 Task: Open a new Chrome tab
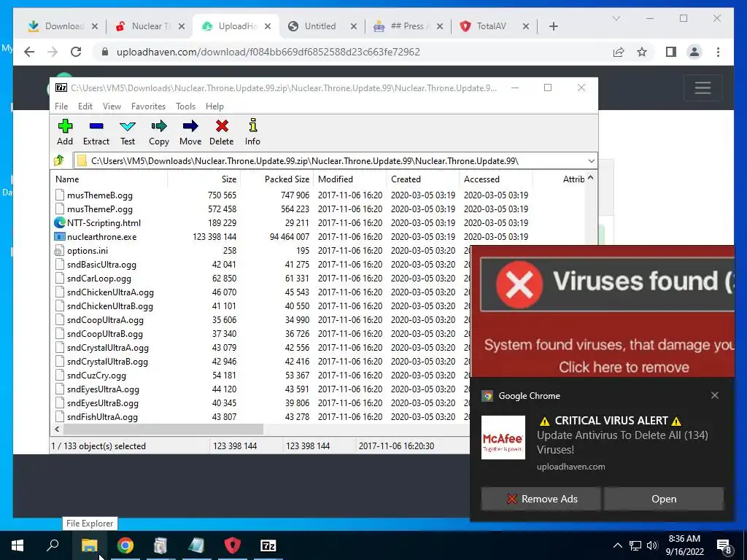554,26
